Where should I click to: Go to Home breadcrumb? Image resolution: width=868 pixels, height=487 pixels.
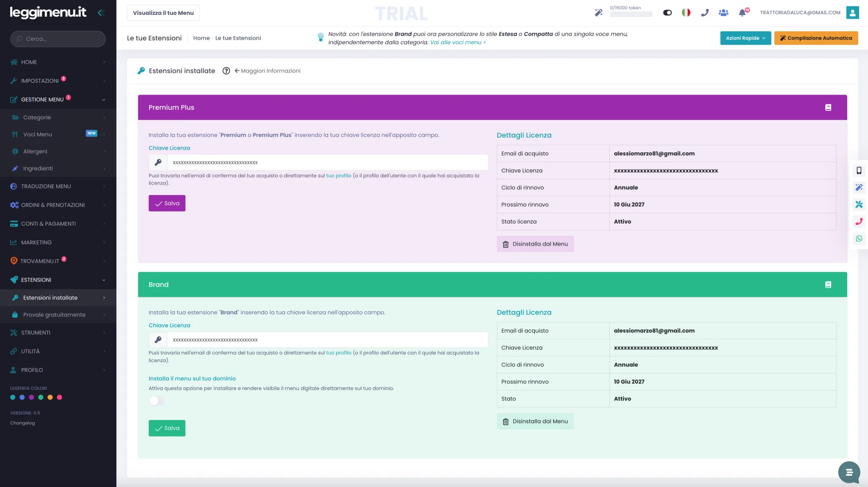pyautogui.click(x=201, y=38)
